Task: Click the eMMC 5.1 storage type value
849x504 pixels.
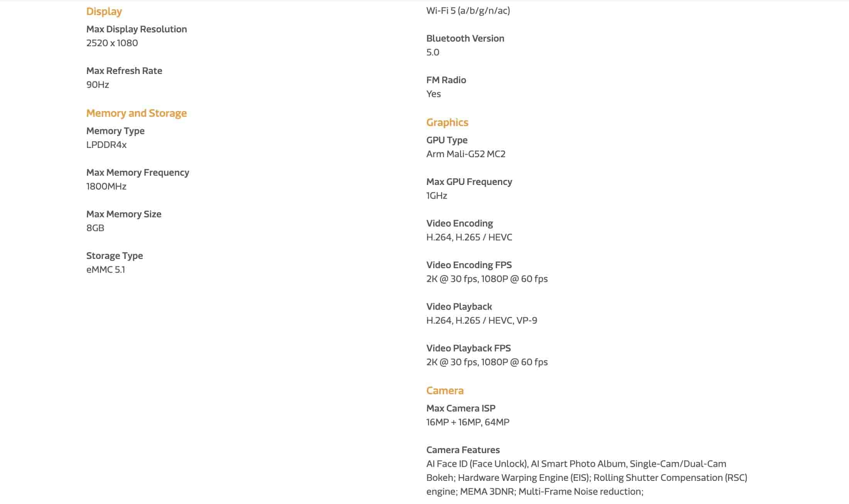Action: click(x=106, y=270)
